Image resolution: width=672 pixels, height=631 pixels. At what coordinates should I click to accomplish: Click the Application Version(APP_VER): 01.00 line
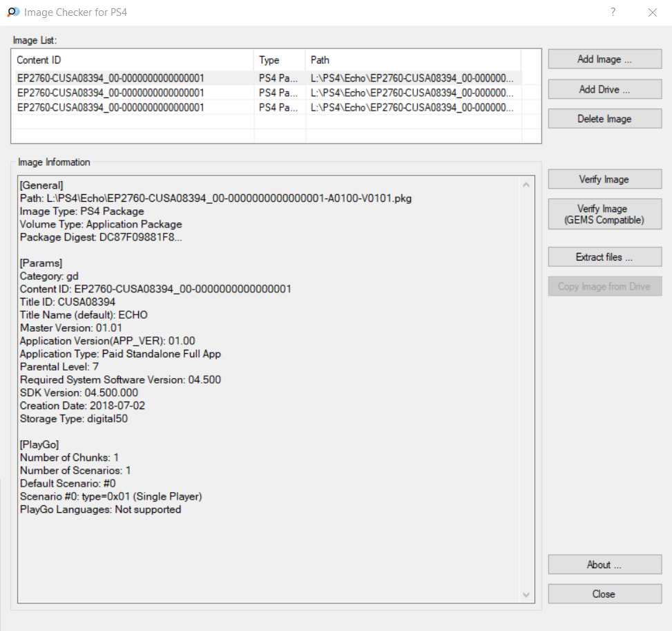pyautogui.click(x=107, y=341)
